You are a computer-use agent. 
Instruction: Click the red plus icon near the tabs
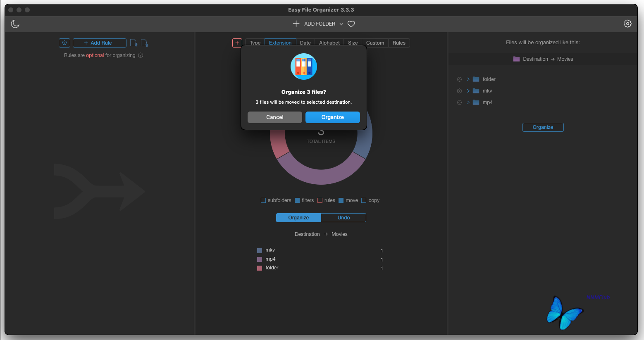[237, 43]
